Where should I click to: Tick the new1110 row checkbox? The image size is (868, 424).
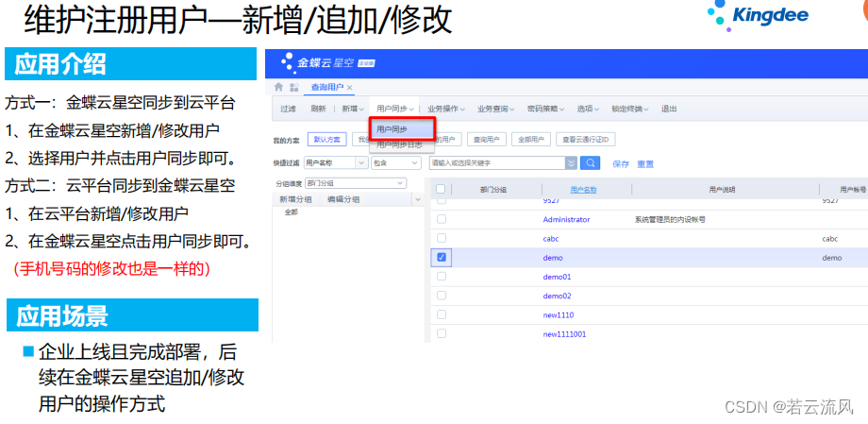[442, 314]
